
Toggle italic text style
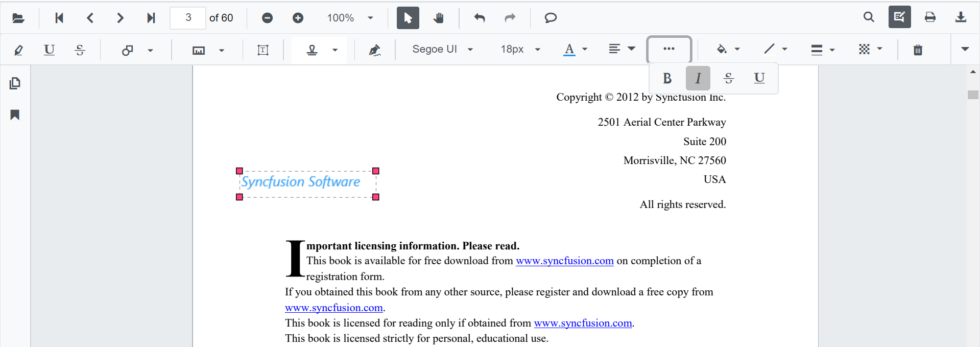698,78
